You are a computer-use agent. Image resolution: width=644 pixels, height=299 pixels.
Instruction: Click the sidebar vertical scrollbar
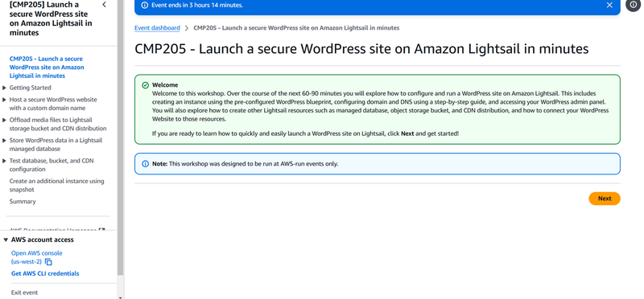pyautogui.click(x=120, y=137)
